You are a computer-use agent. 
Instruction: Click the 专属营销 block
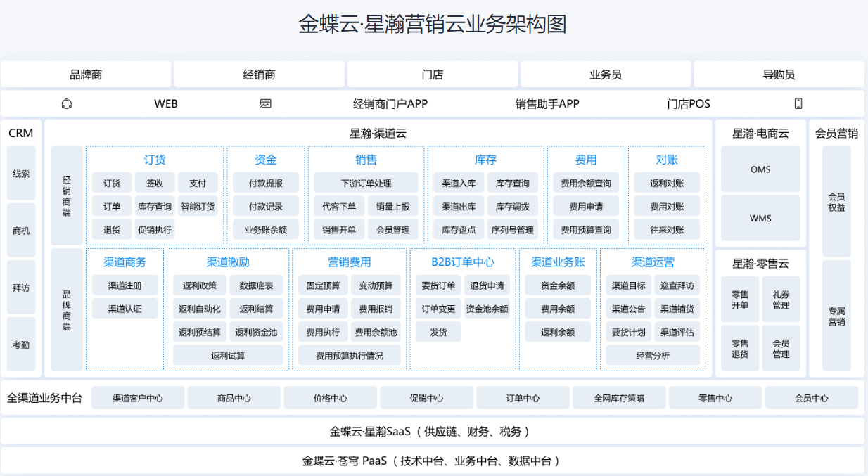(836, 316)
